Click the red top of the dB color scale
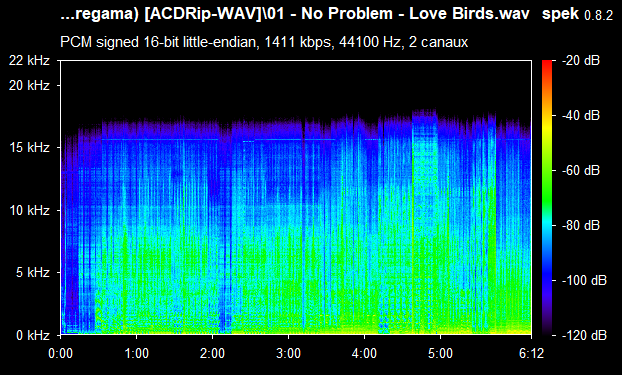Viewport: 622px width, 375px height. [547, 64]
